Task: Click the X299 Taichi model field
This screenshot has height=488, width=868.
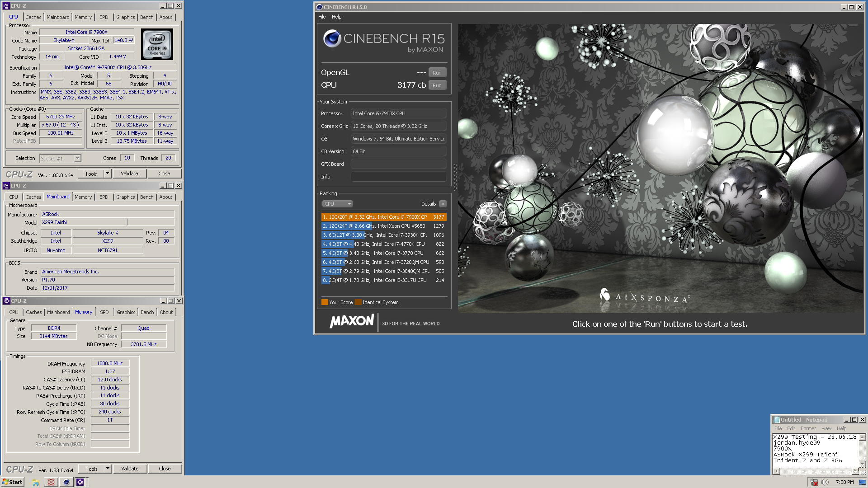Action: click(x=83, y=222)
